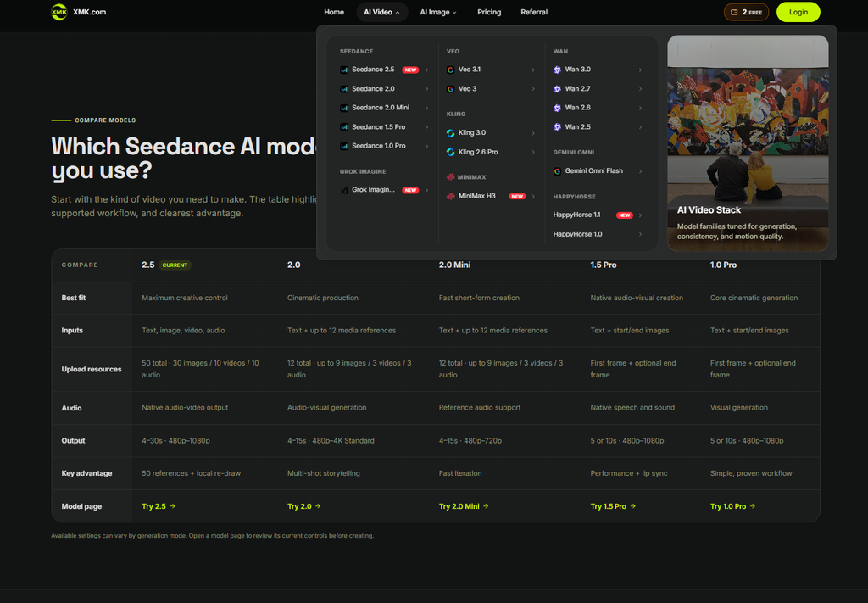Viewport: 868px width, 603px height.
Task: Click the MiniMax heading logo icon
Action: (x=451, y=177)
